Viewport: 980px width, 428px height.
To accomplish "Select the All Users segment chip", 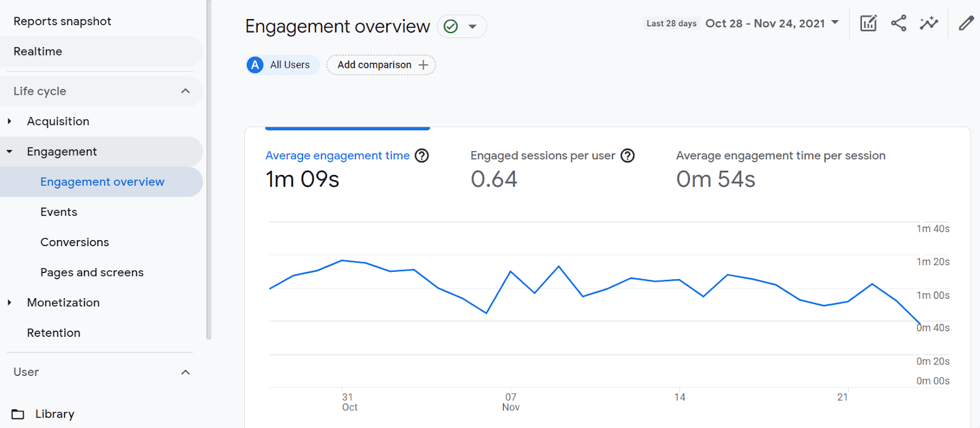I will (x=282, y=65).
